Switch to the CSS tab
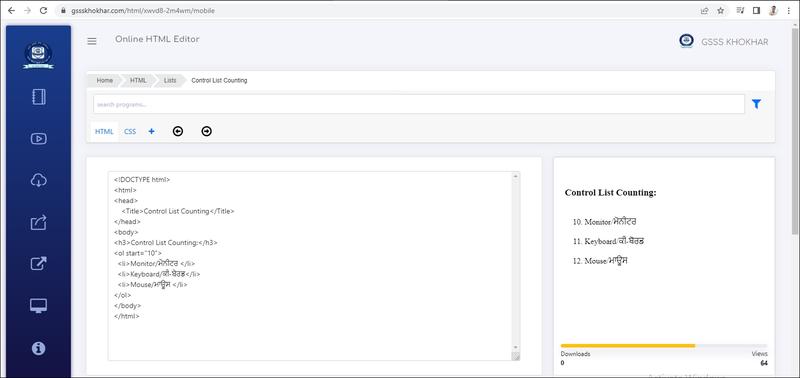The width and height of the screenshot is (800, 378). point(130,132)
